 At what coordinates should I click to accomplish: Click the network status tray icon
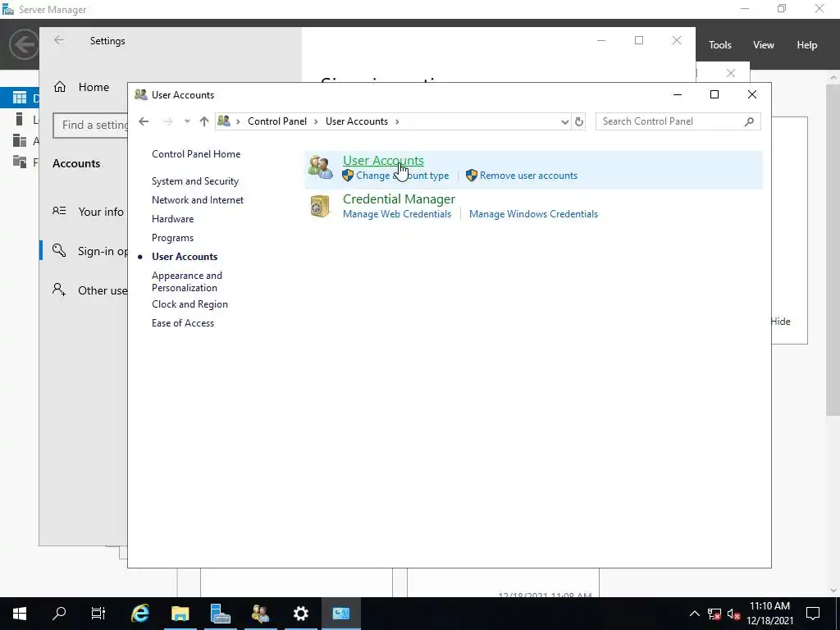click(x=714, y=614)
